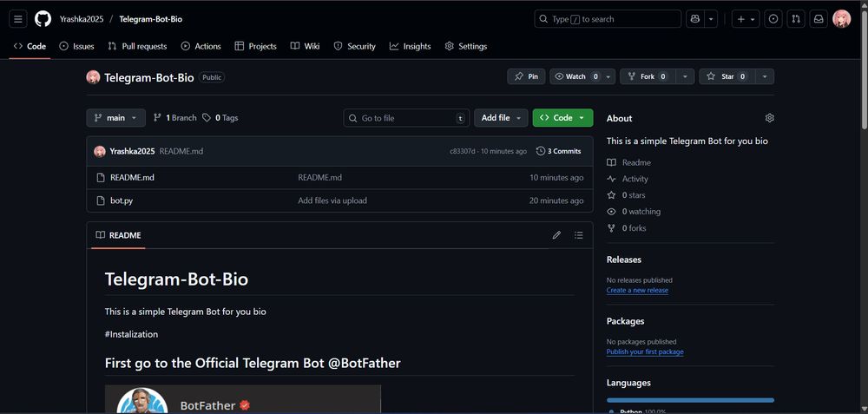Star the repository
Screen dimensions: 868x414
click(727, 76)
